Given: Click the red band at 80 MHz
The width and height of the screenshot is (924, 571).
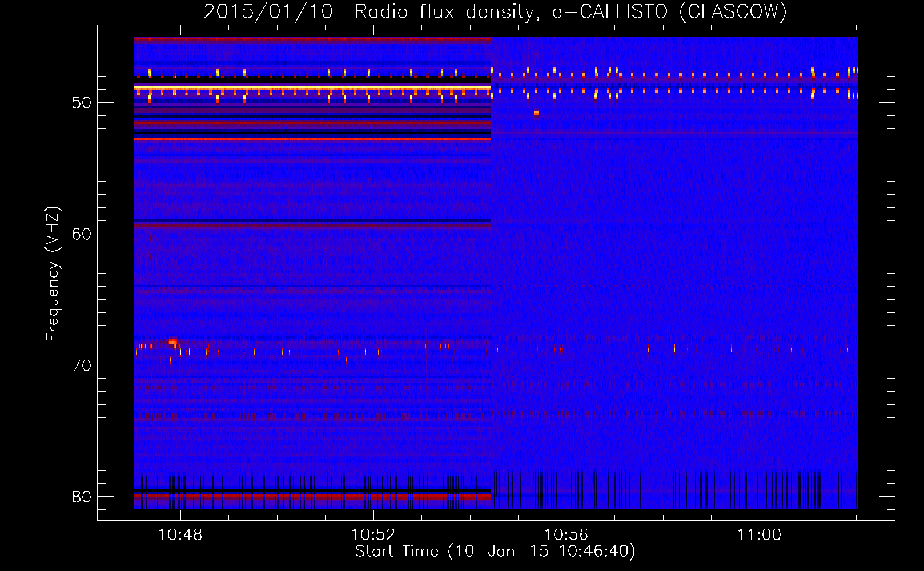Looking at the screenshot, I should click(312, 497).
